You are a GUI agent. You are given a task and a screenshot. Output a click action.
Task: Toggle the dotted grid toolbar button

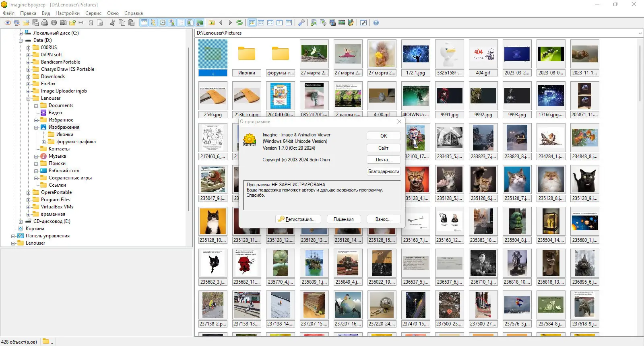[181, 23]
